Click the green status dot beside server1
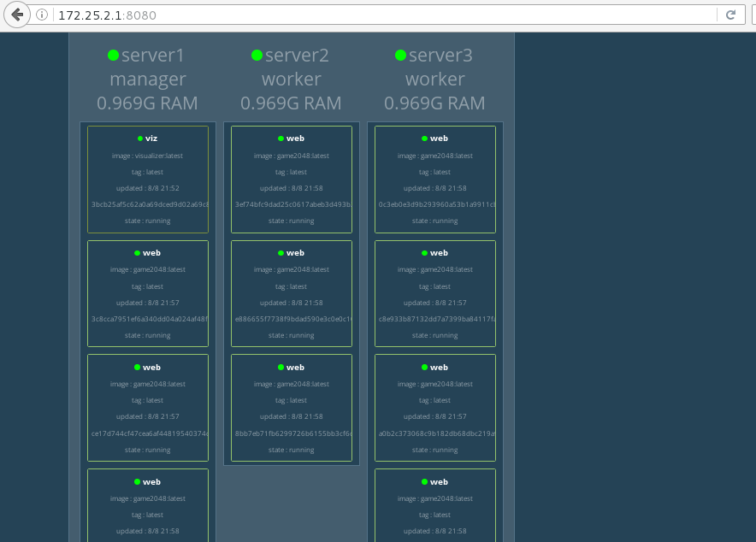 [113, 56]
